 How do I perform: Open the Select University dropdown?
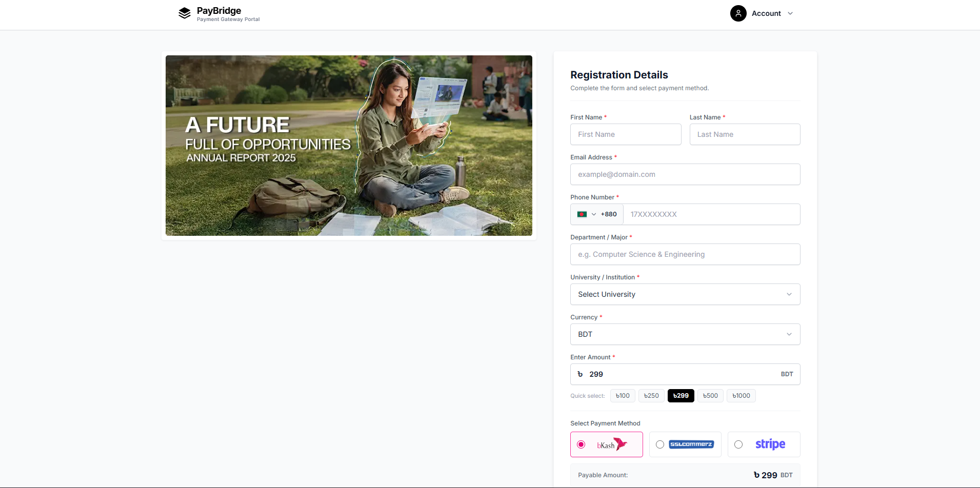[x=685, y=294]
